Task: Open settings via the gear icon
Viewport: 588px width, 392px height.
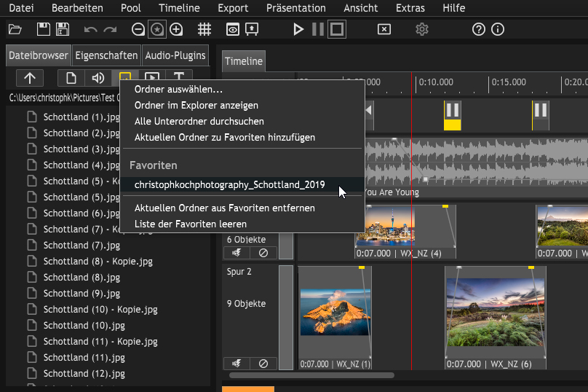Action: pos(422,30)
